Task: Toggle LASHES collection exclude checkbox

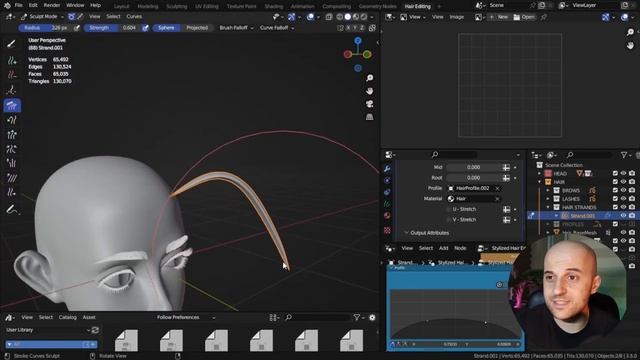Action: (x=615, y=199)
